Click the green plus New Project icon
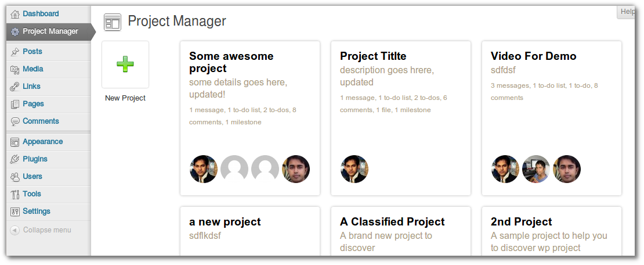Image resolution: width=644 pixels, height=265 pixels. [125, 64]
